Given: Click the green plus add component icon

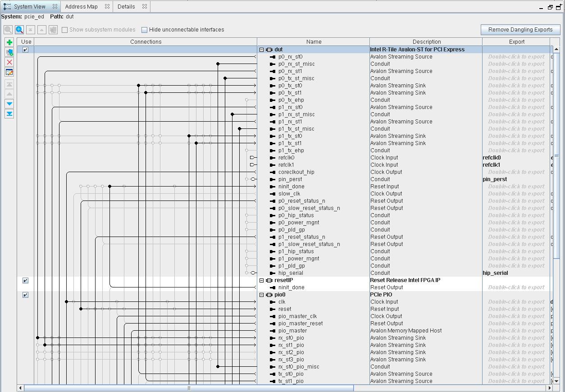Looking at the screenshot, I should 9,42.
